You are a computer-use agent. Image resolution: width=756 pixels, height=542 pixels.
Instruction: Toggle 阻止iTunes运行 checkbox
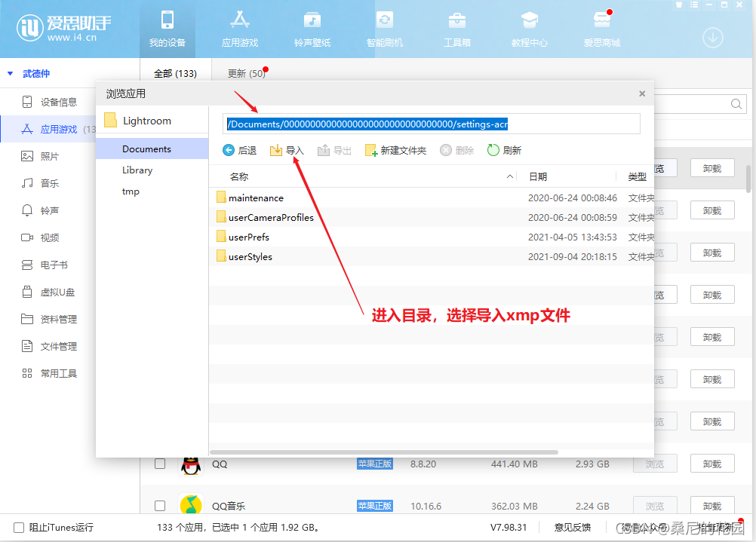[19, 528]
